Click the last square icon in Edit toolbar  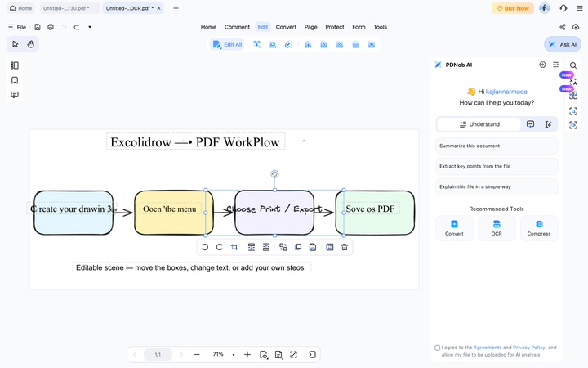(372, 45)
